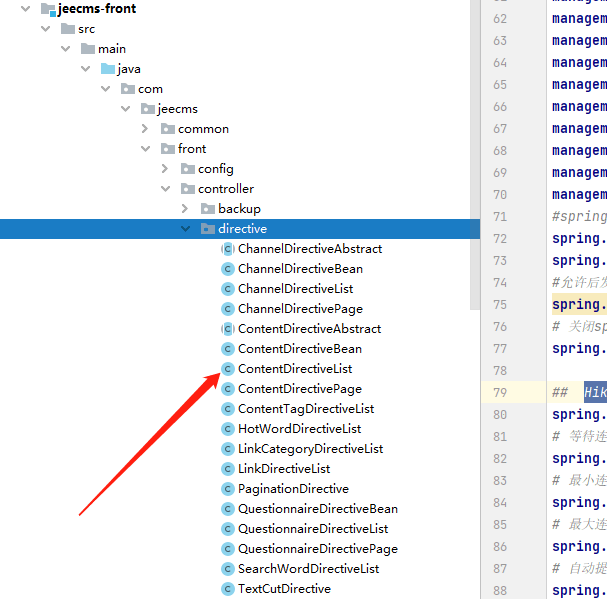Screen dimensions: 607x599
Task: Click the LinkDirectiveList class icon
Action: pyautogui.click(x=228, y=469)
